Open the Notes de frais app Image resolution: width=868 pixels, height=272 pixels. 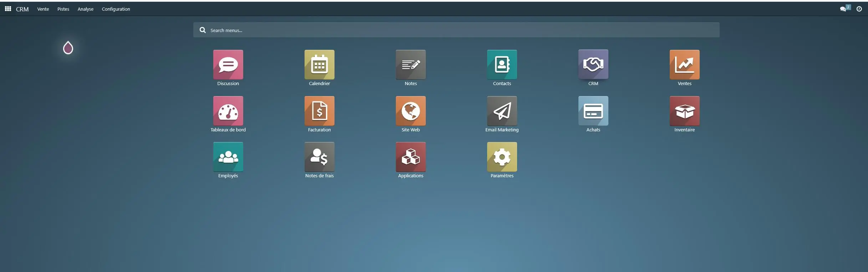319,157
